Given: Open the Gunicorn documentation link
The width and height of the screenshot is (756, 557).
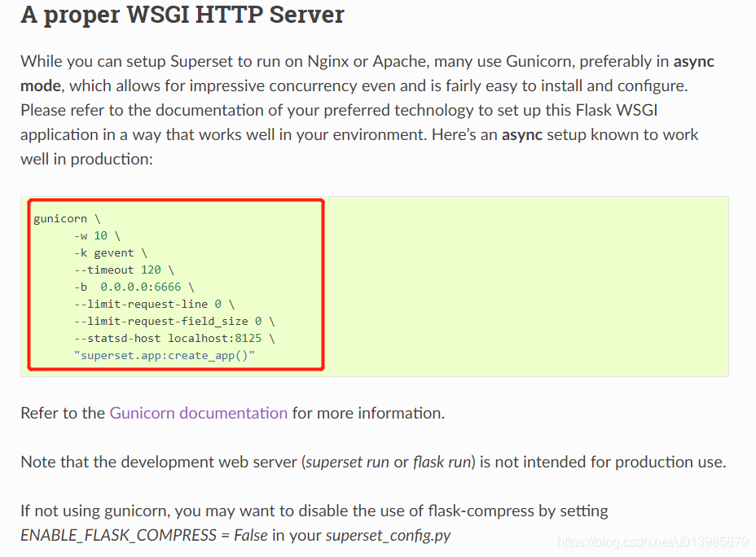Looking at the screenshot, I should (199, 414).
